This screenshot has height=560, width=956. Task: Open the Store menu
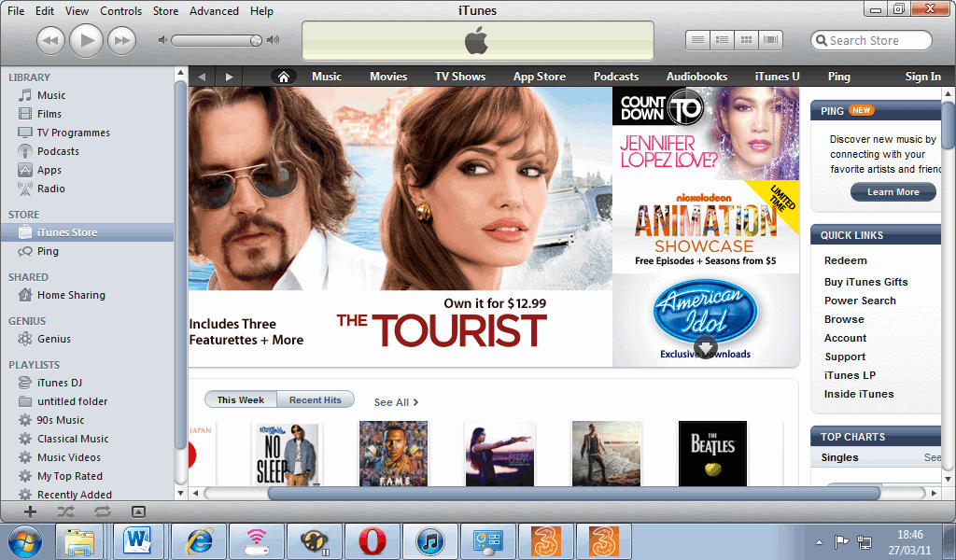pyautogui.click(x=166, y=11)
